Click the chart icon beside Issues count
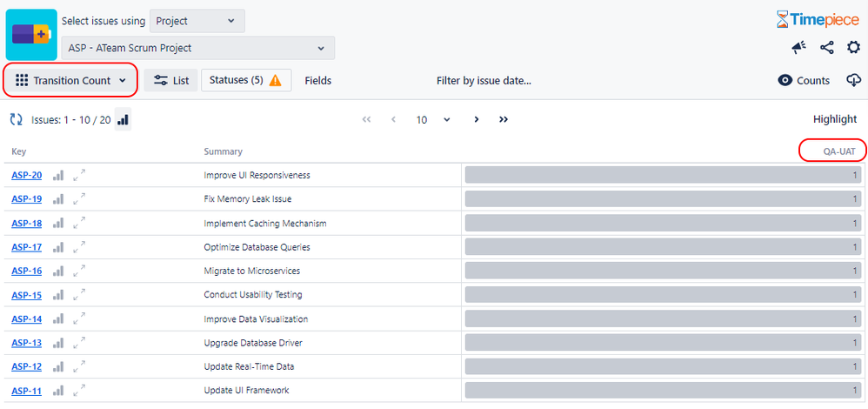The image size is (868, 409). click(123, 119)
